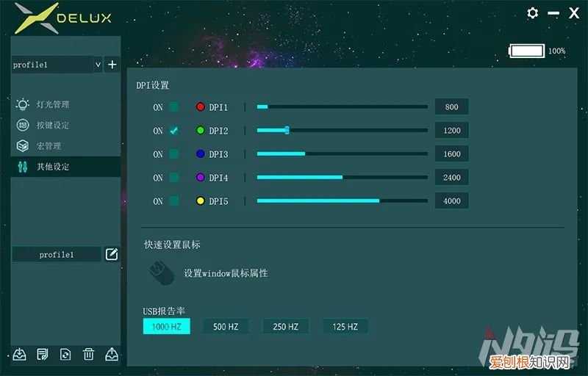This screenshot has width=588, height=376.
Task: Enable the DPI4 ON checkbox
Action: (173, 177)
